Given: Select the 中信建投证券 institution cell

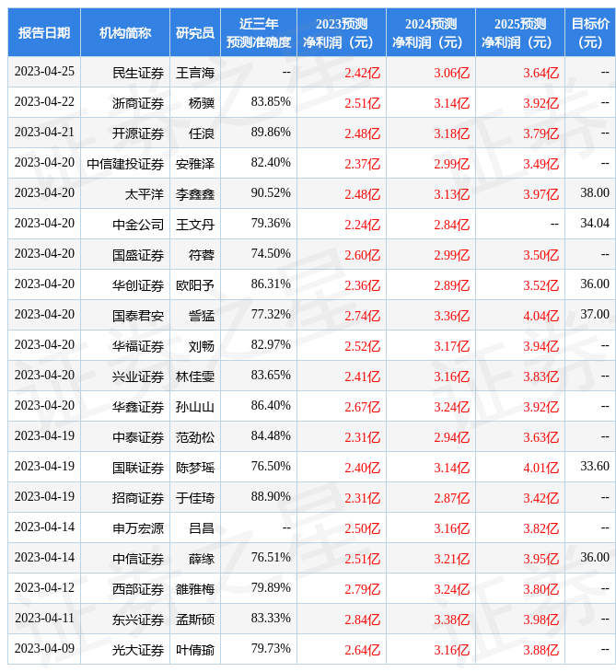Looking at the screenshot, I should [125, 164].
